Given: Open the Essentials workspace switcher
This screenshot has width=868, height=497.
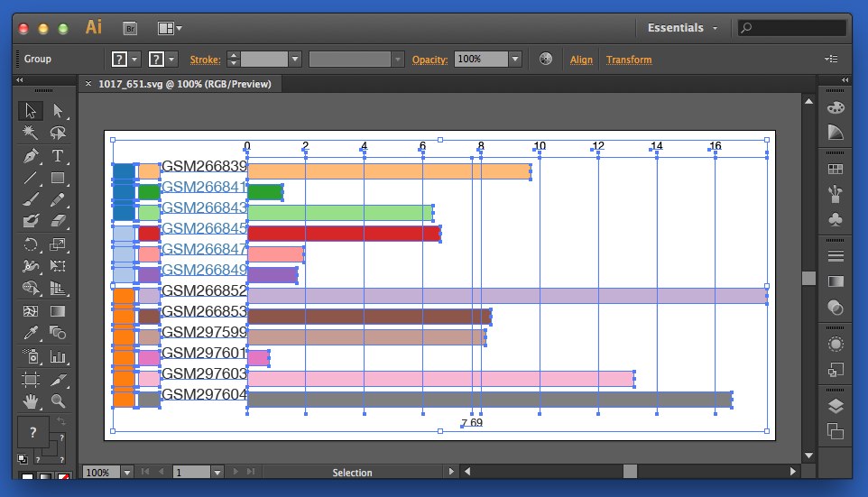Looking at the screenshot, I should [682, 28].
